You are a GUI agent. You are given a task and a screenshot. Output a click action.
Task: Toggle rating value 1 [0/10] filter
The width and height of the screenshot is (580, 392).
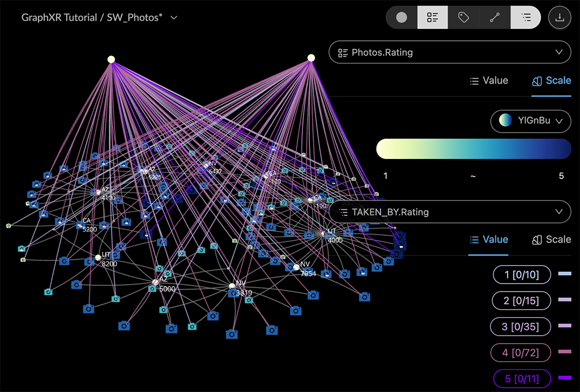click(x=521, y=275)
